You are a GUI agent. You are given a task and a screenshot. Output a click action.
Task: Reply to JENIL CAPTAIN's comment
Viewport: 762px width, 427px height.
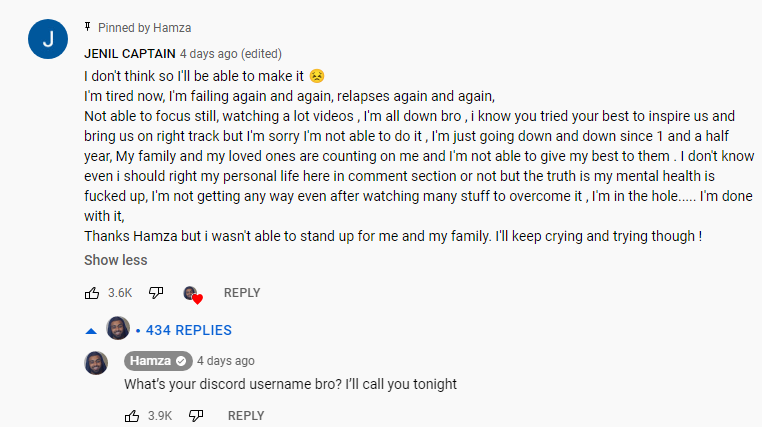[242, 293]
